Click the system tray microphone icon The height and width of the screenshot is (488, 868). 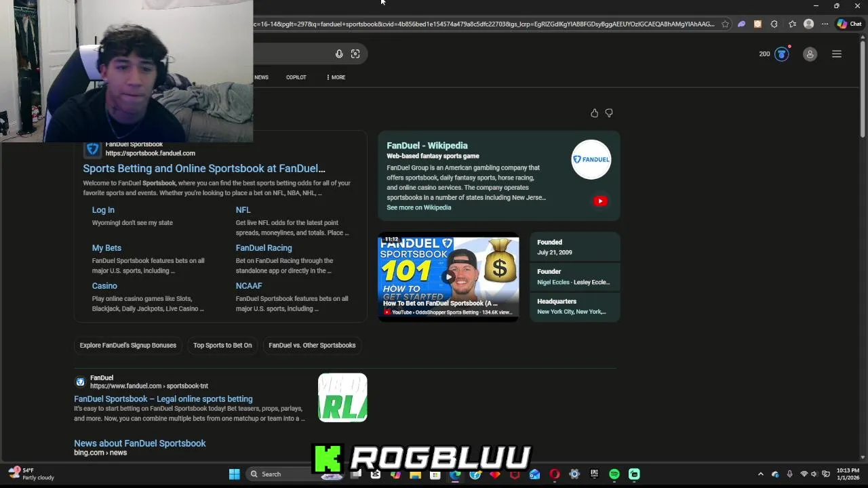pos(789,474)
